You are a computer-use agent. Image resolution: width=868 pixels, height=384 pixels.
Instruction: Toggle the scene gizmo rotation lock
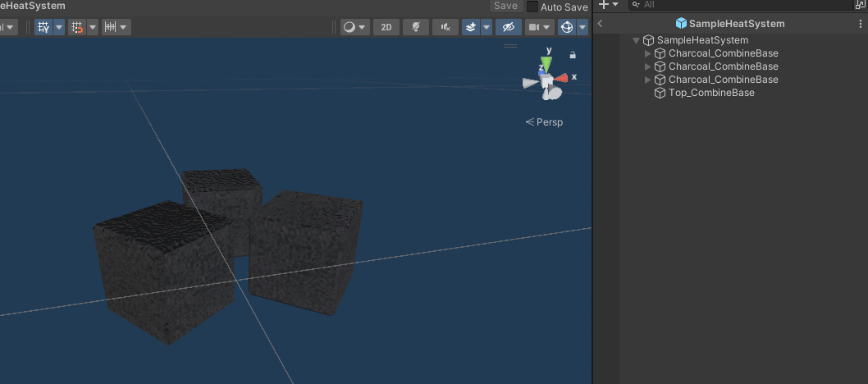(573, 55)
